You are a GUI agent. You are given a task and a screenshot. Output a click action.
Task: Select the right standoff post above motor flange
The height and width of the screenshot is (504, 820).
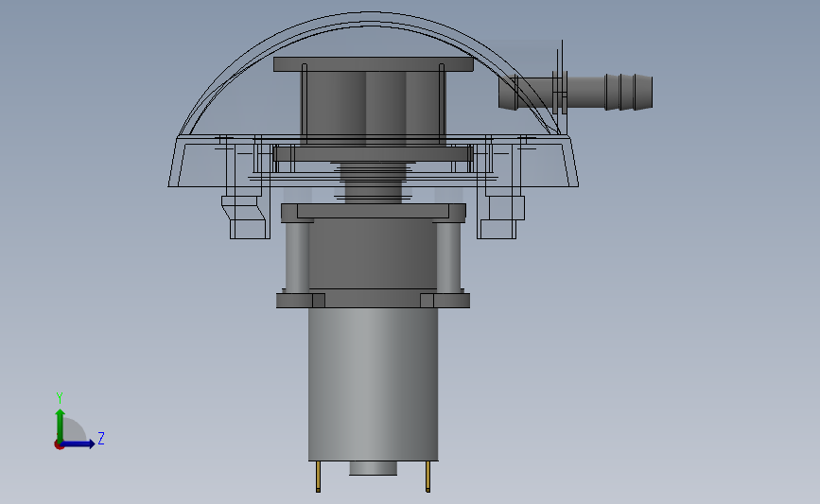448,257
